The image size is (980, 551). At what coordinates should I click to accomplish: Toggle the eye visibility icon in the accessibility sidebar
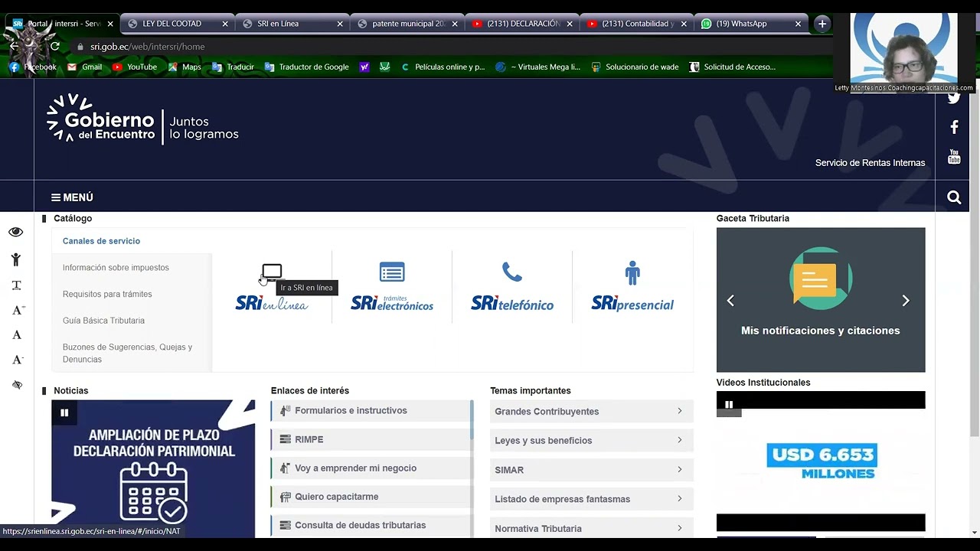coord(16,232)
